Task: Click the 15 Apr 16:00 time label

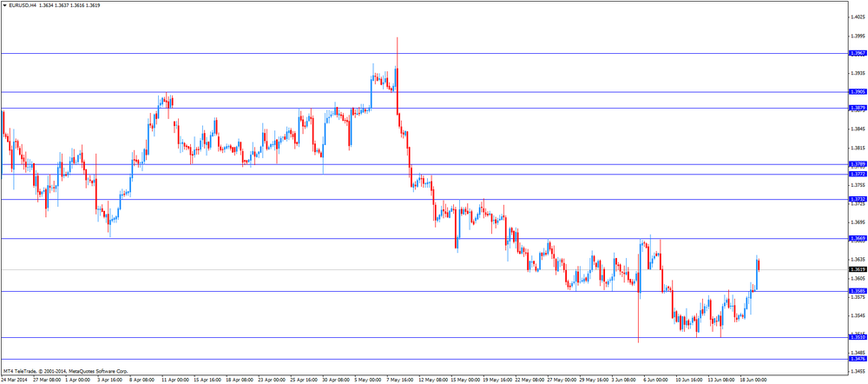Action: click(x=207, y=381)
